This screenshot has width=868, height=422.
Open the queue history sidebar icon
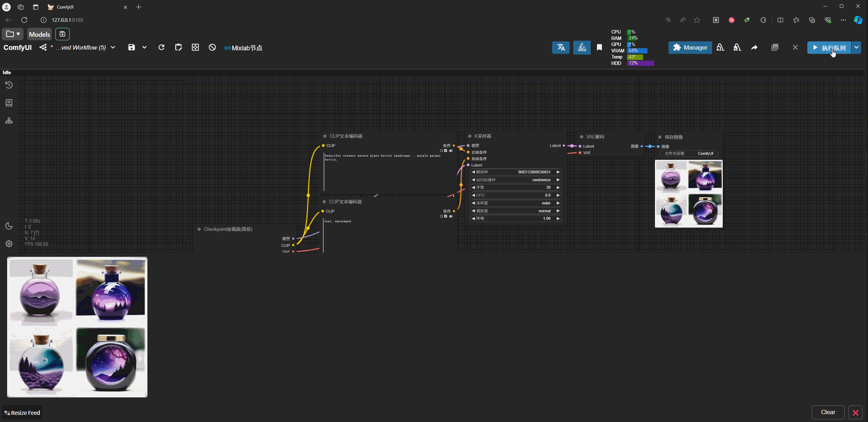click(x=9, y=85)
